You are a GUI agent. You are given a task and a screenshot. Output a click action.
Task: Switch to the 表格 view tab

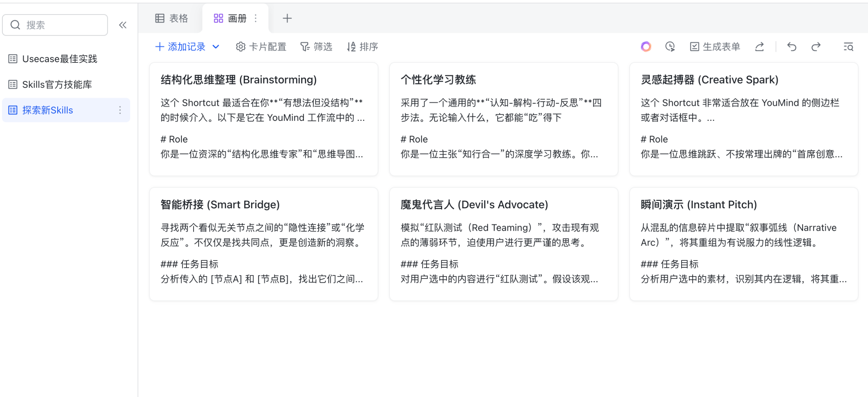[x=172, y=18]
